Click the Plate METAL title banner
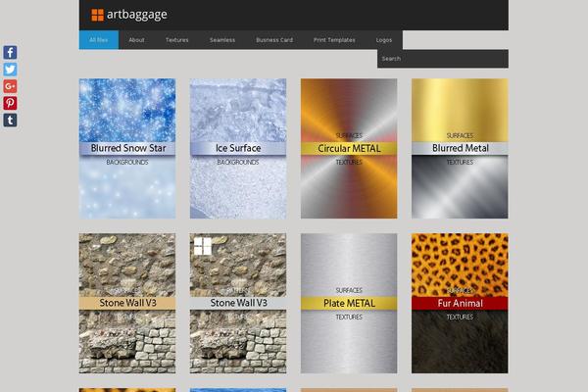The height and width of the screenshot is (392, 588). coord(349,303)
